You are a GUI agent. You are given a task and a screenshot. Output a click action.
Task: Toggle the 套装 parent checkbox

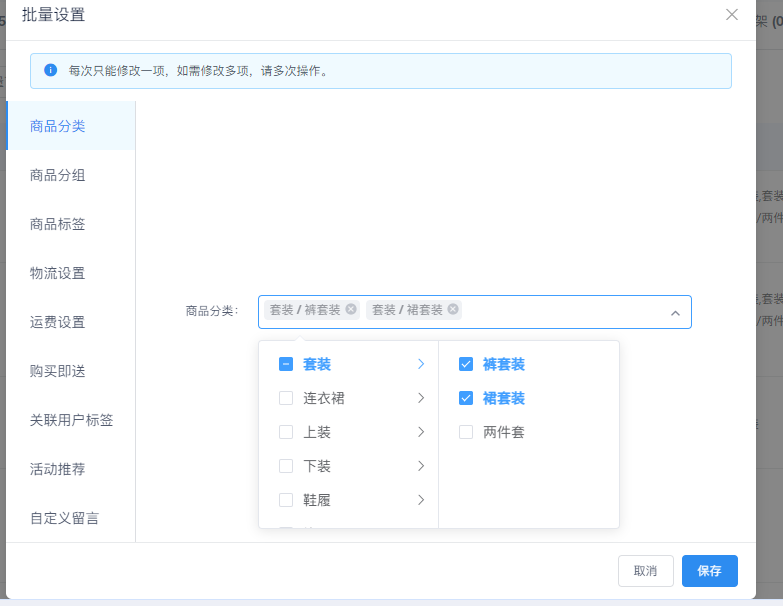point(286,364)
